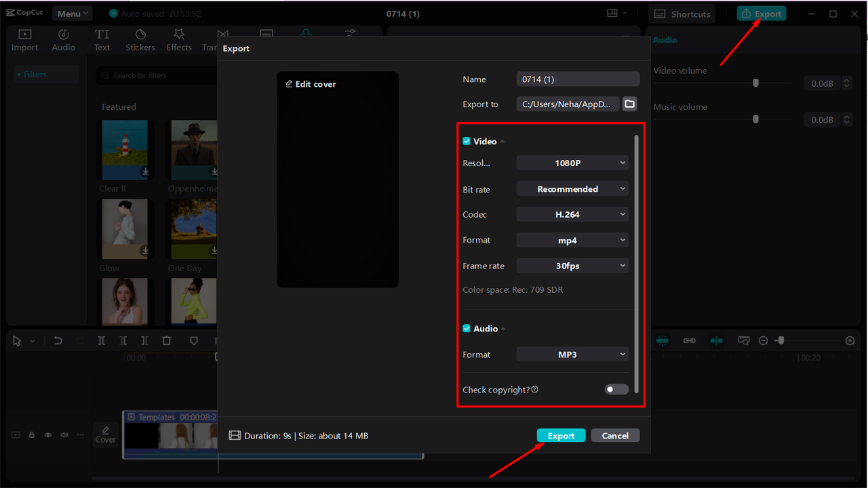Collapse the Video section arrow
868x488 pixels.
503,142
